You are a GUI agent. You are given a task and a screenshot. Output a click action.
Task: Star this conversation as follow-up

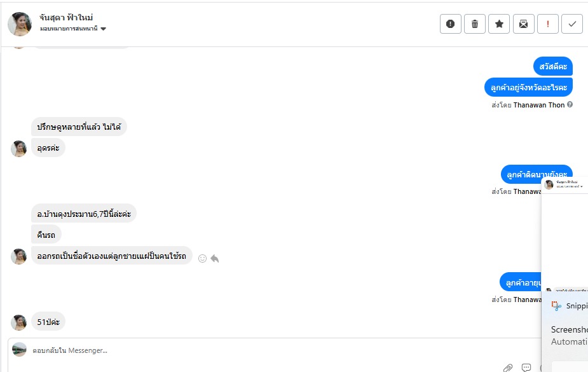499,24
